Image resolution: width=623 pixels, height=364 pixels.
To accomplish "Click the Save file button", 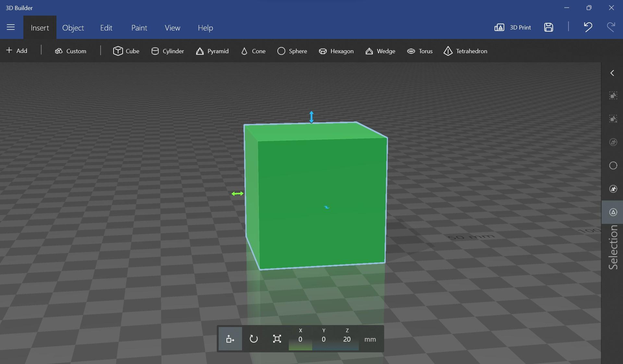I will (548, 27).
